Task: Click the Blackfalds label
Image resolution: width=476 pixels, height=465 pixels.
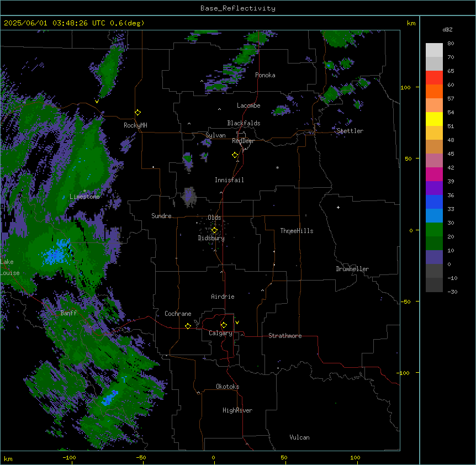Action: point(244,123)
